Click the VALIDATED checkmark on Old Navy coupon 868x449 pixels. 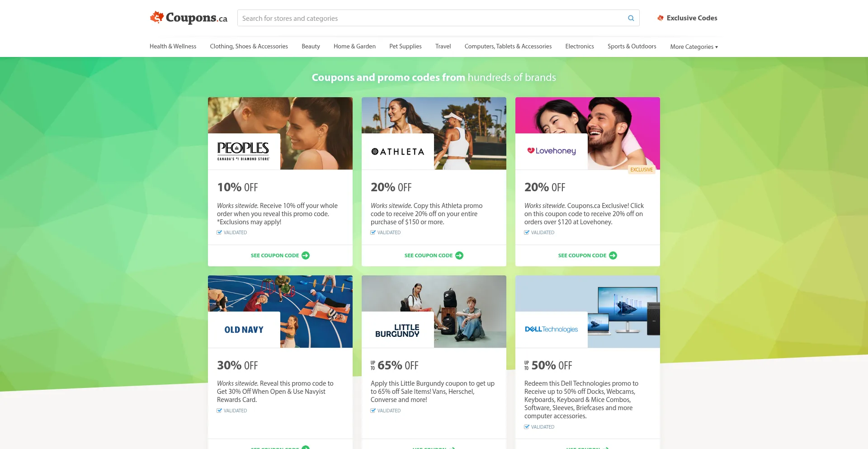[219, 411]
